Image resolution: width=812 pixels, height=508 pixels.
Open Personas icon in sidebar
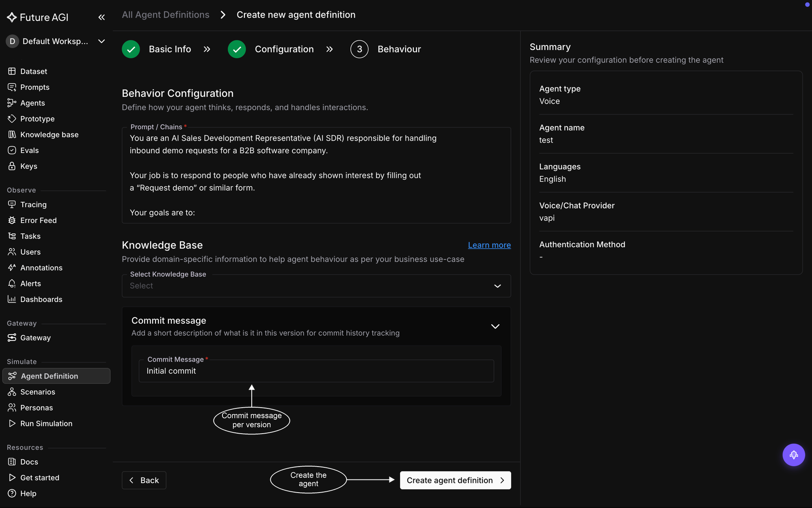[12, 408]
